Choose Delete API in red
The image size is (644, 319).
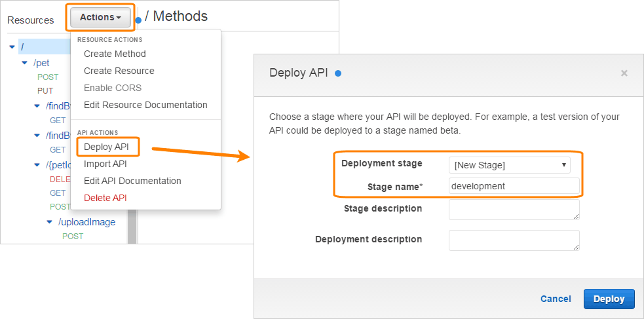click(105, 198)
